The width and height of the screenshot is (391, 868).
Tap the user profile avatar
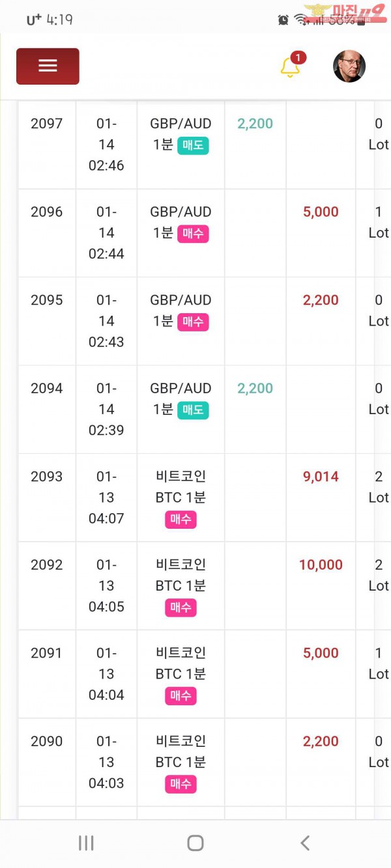click(349, 66)
